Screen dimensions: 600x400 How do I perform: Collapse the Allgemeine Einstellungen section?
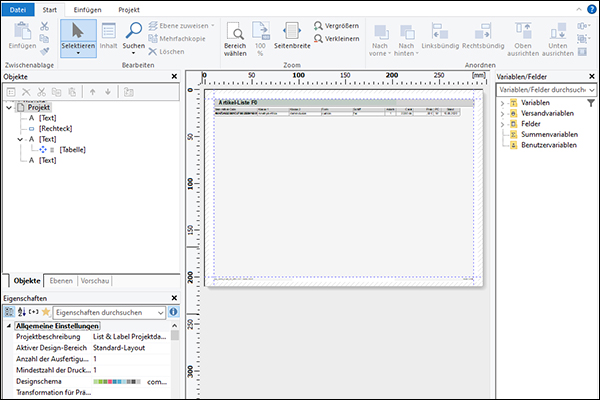[9, 326]
